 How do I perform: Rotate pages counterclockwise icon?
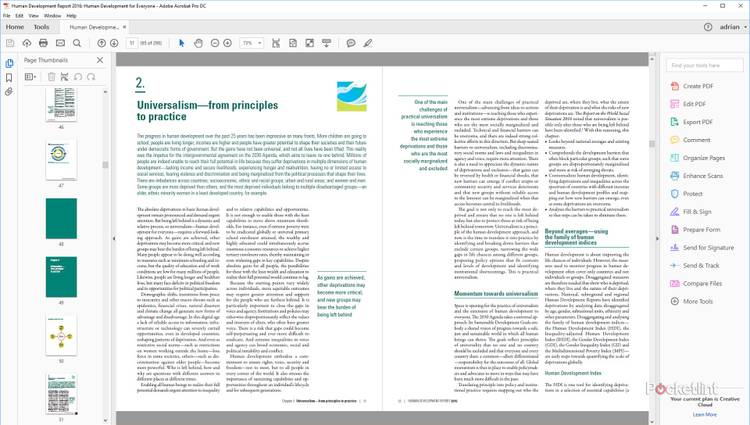click(78, 76)
